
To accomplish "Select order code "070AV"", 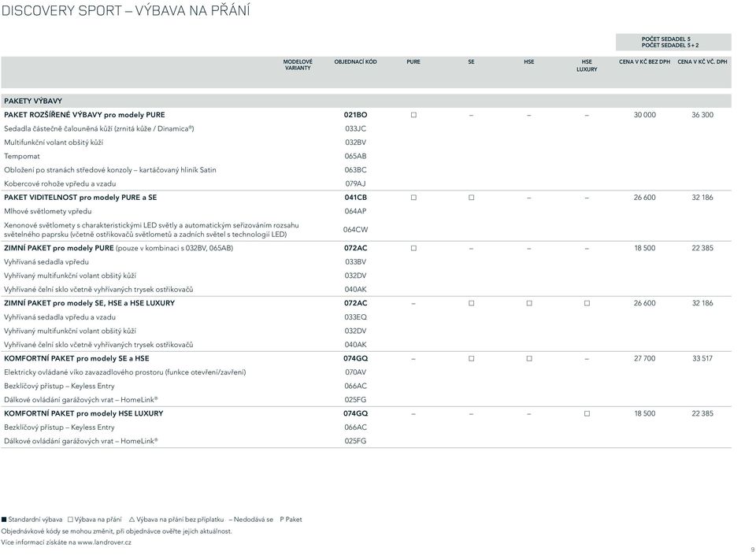I will (355, 372).
